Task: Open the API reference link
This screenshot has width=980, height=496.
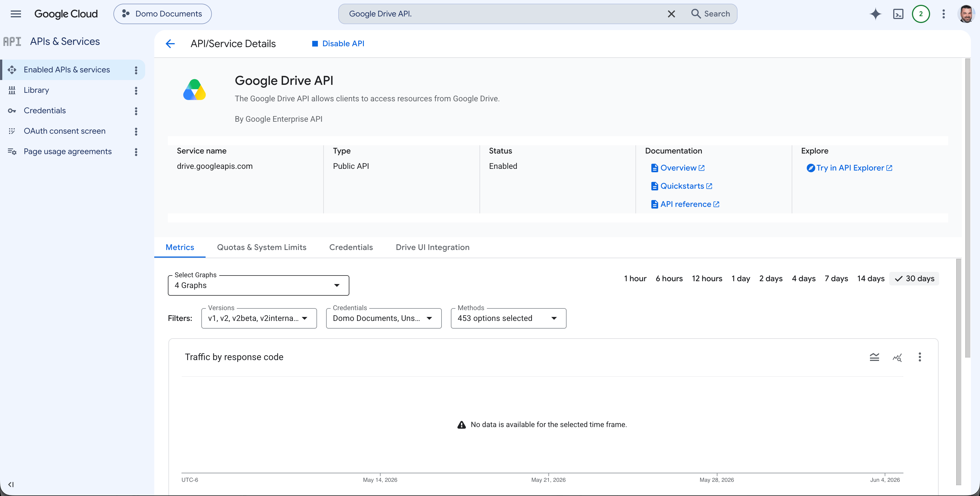Action: (x=685, y=204)
